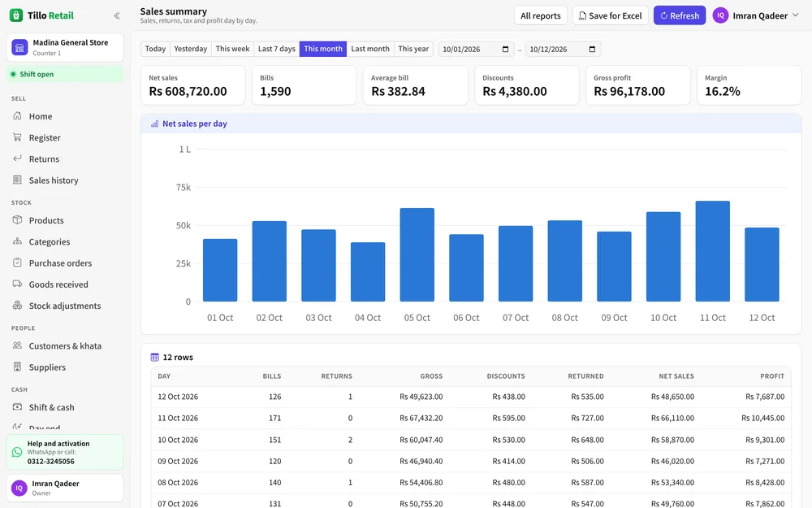Select the Yesterday range tab
Screen dimensions: 812x508
pos(191,49)
